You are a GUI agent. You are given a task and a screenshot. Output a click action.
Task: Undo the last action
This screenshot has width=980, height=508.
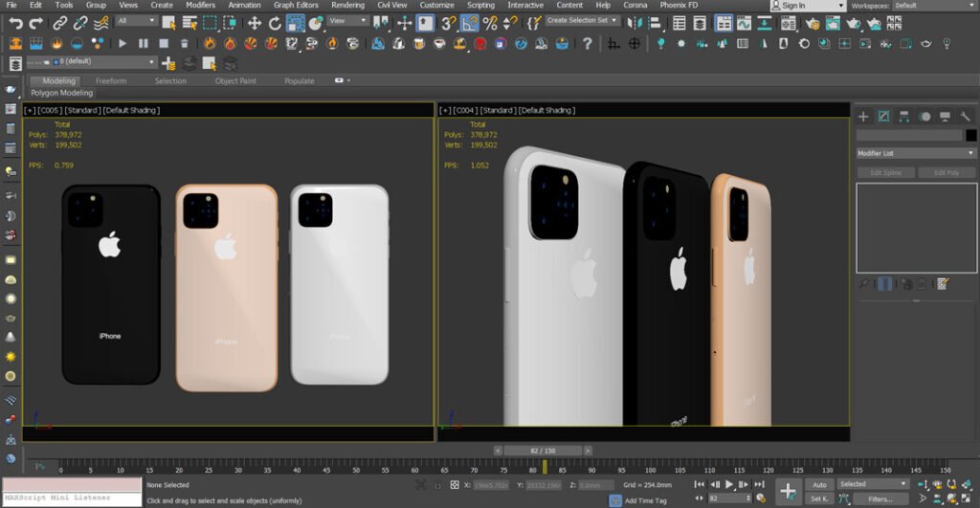(15, 24)
